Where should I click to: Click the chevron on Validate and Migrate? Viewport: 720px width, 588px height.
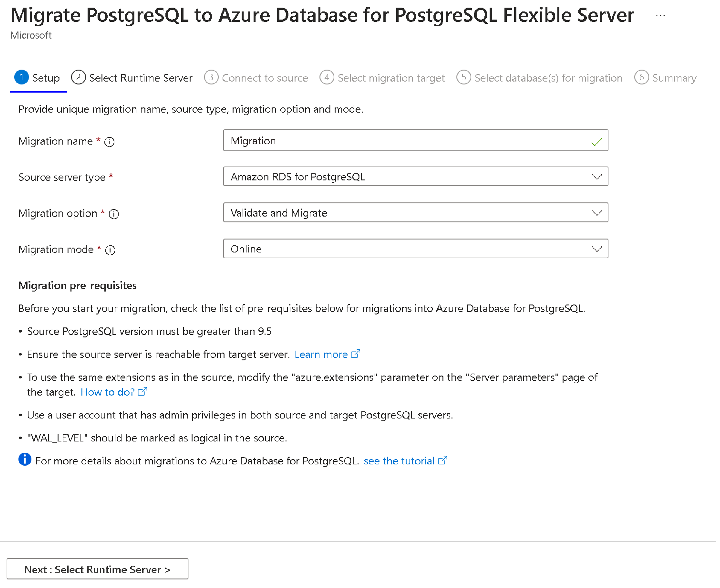pos(597,213)
